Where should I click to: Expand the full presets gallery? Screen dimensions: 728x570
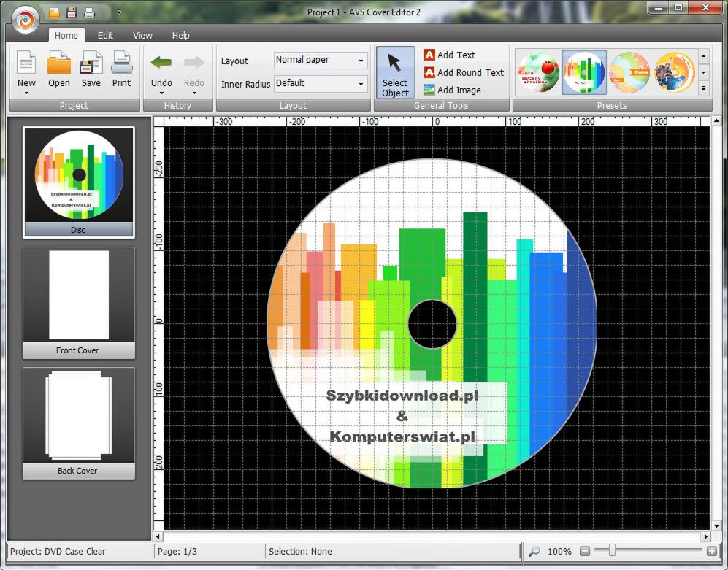pyautogui.click(x=703, y=88)
